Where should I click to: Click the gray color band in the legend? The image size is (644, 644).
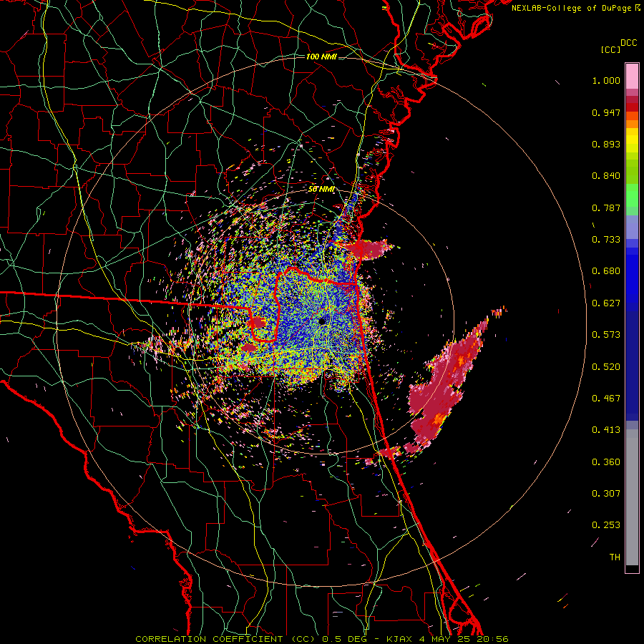pyautogui.click(x=632, y=497)
